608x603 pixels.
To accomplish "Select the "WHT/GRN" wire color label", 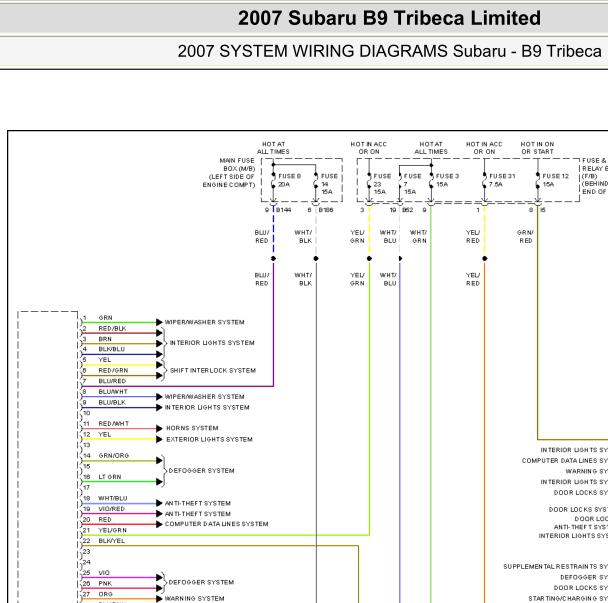I will pos(419,237).
